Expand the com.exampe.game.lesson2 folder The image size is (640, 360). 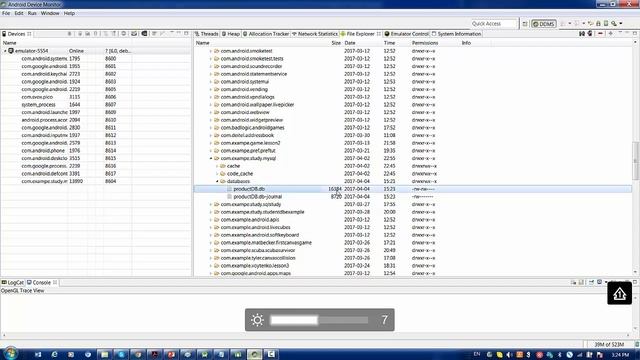211,143
